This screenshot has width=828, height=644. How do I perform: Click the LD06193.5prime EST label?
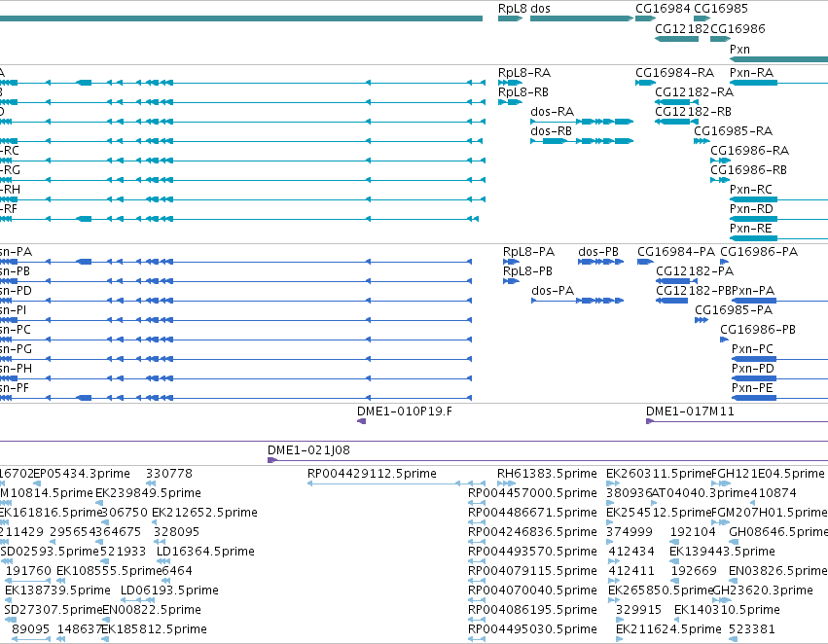(x=169, y=590)
